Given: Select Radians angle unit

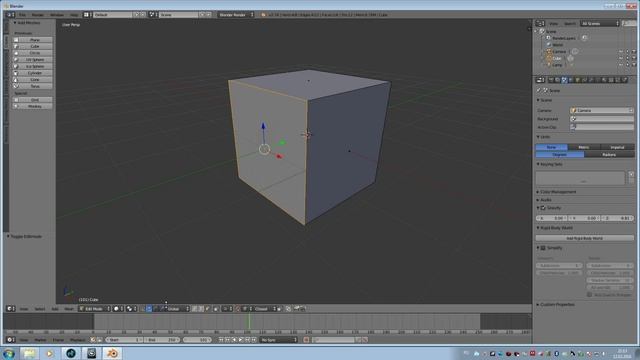Looking at the screenshot, I should [x=609, y=155].
